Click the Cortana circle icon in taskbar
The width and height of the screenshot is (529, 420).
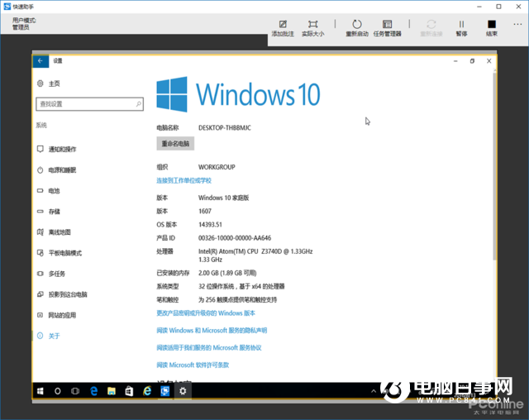(x=58, y=391)
